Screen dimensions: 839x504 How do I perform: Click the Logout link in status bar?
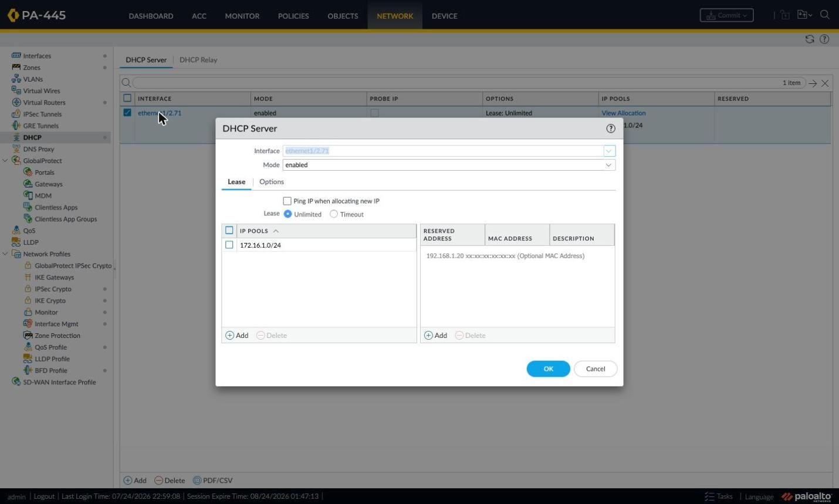(44, 496)
